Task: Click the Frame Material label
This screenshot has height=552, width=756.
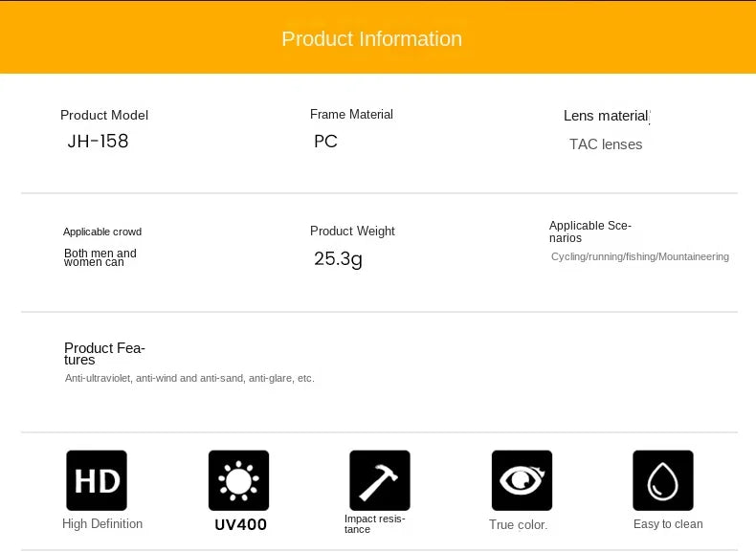Action: click(351, 114)
